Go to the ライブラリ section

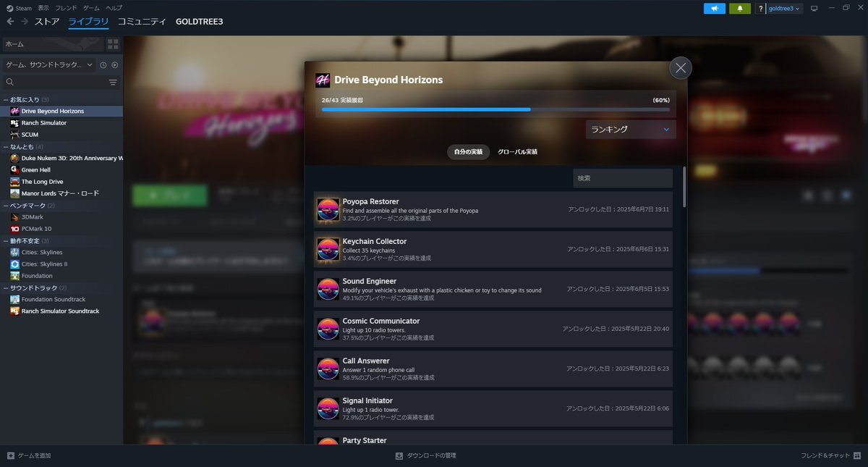tap(88, 22)
